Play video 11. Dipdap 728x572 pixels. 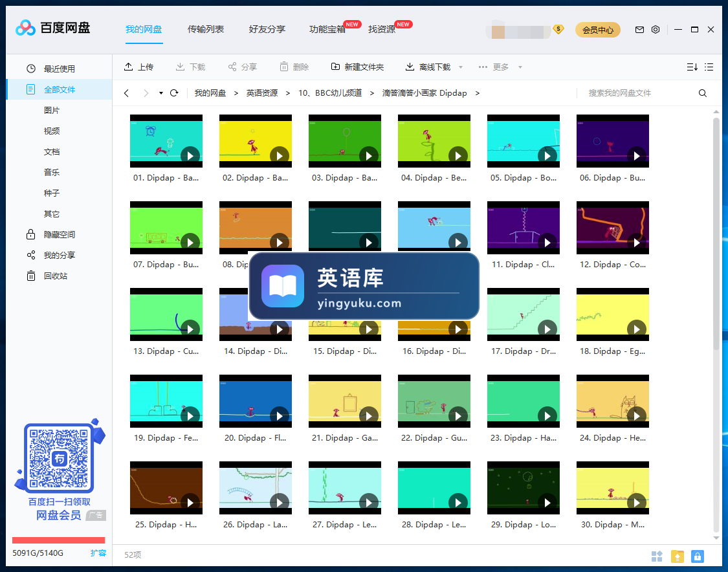[547, 243]
